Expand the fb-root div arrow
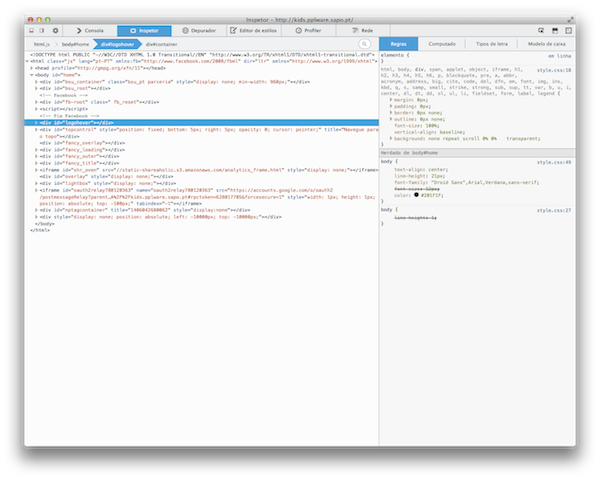The width and height of the screenshot is (600, 480). (x=37, y=102)
